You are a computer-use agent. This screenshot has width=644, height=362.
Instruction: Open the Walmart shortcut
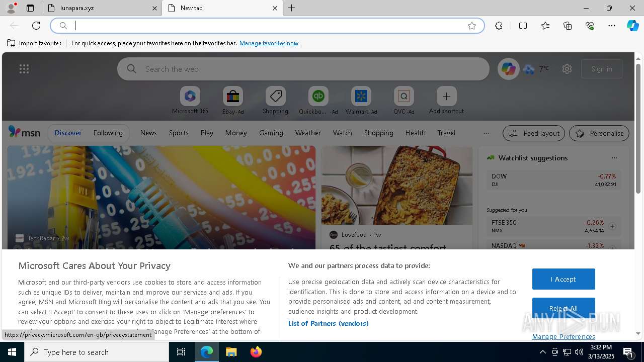tap(361, 101)
